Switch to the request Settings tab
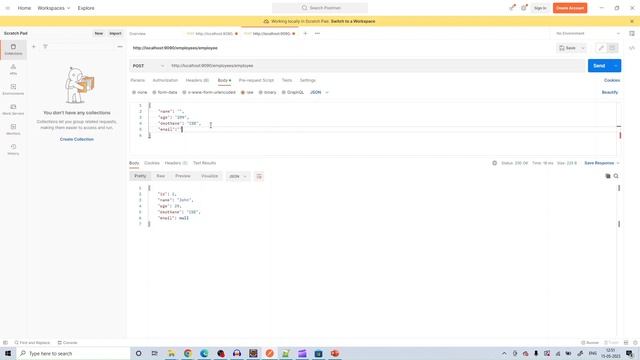Image resolution: width=640 pixels, height=360 pixels. click(x=308, y=80)
